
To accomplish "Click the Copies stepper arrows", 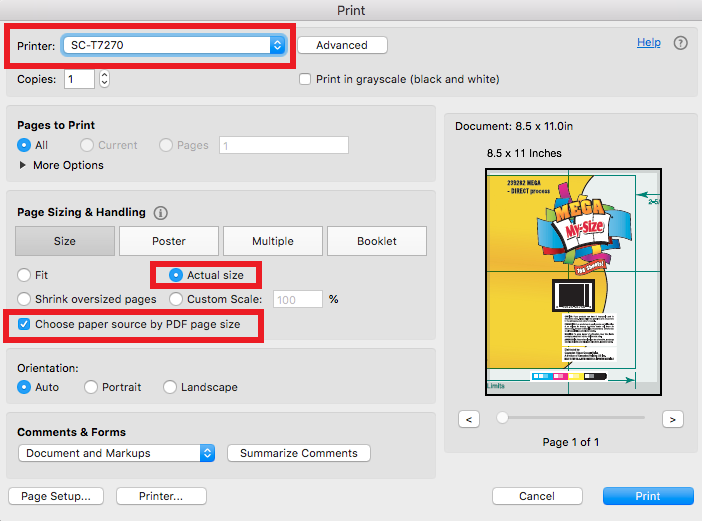I will pos(104,79).
